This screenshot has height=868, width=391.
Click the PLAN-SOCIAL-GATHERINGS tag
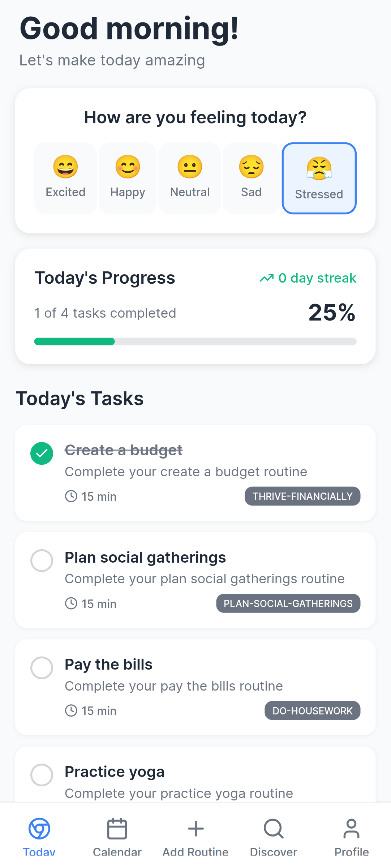pyautogui.click(x=288, y=603)
